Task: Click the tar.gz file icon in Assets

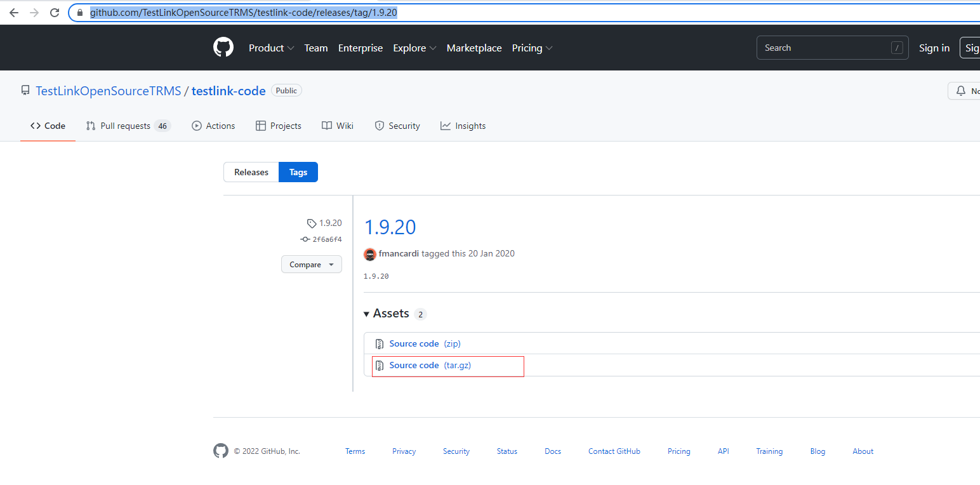Action: tap(379, 366)
